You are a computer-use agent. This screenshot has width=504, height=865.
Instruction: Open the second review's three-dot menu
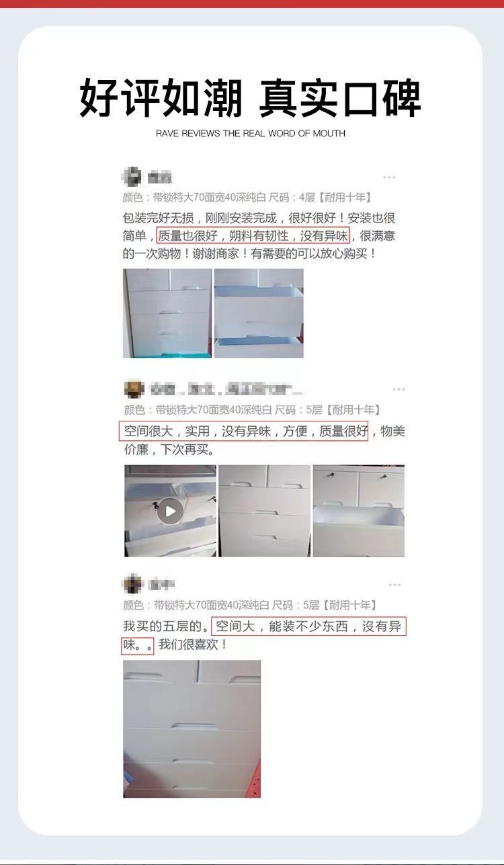point(398,390)
